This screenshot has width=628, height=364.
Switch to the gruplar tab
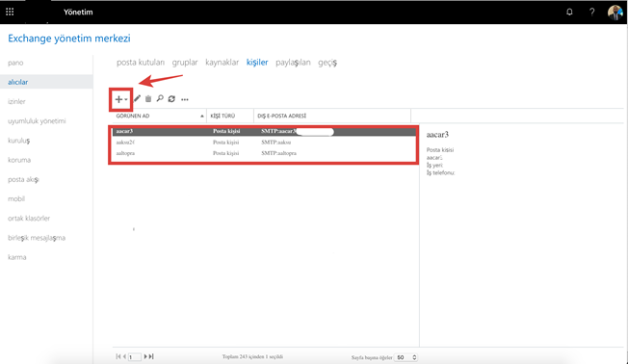pyautogui.click(x=185, y=63)
